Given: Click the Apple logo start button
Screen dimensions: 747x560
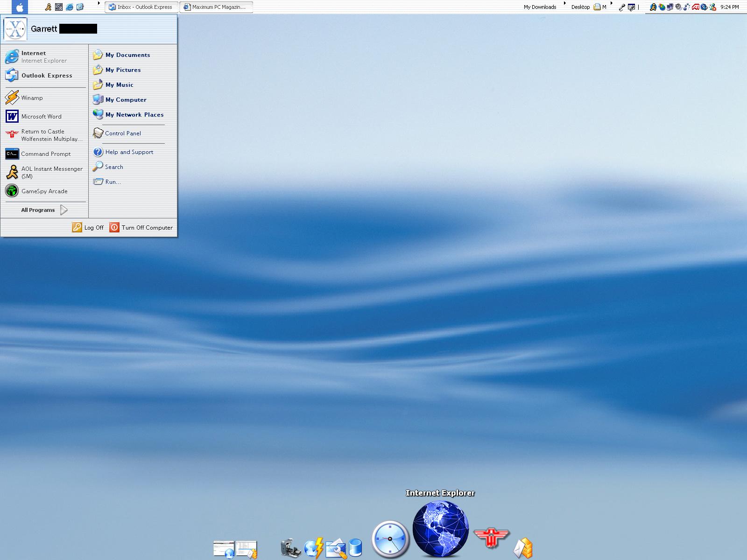Looking at the screenshot, I should (20, 7).
